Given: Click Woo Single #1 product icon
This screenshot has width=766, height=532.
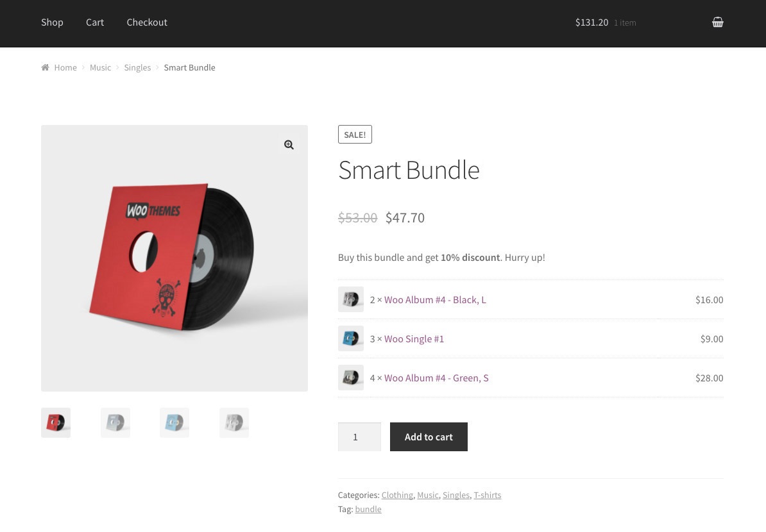Looking at the screenshot, I should tap(351, 338).
